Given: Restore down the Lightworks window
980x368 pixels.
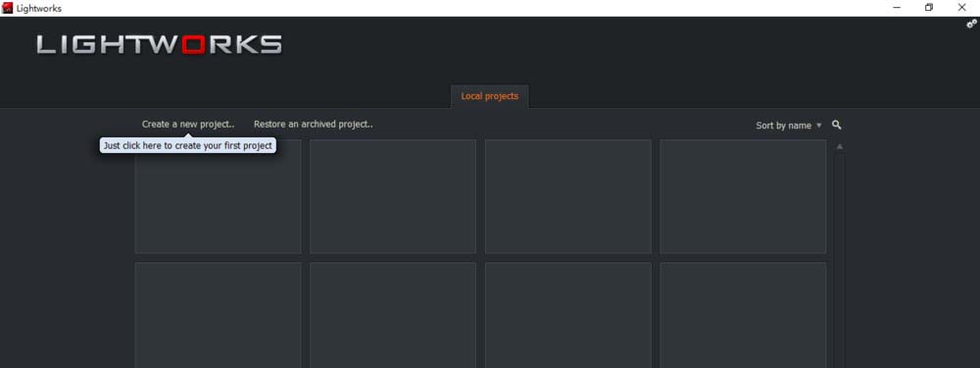Looking at the screenshot, I should [x=929, y=8].
